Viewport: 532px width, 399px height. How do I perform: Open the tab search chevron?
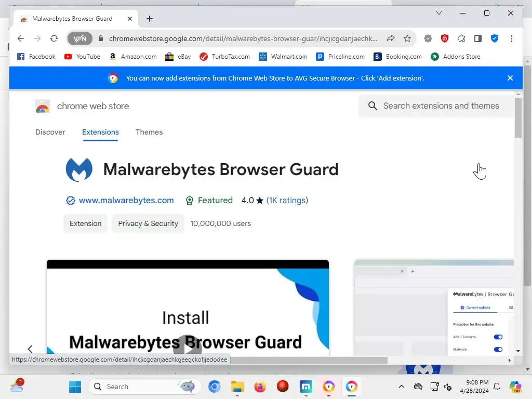click(438, 13)
